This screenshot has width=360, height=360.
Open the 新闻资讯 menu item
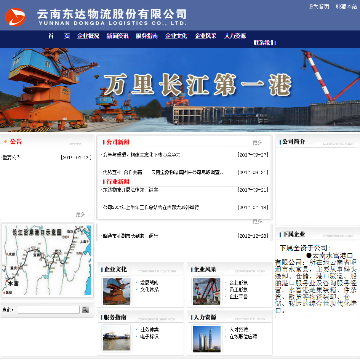(x=117, y=36)
